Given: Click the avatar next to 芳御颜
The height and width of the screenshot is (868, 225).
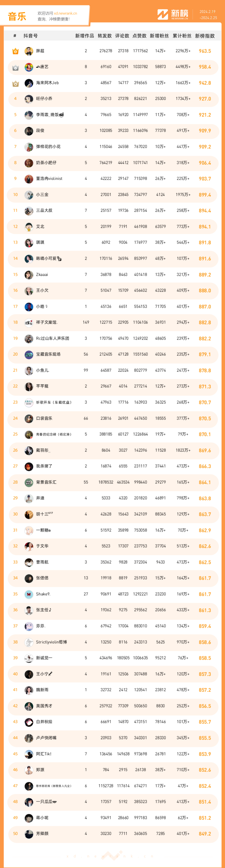Looking at the screenshot, I should (x=29, y=834).
